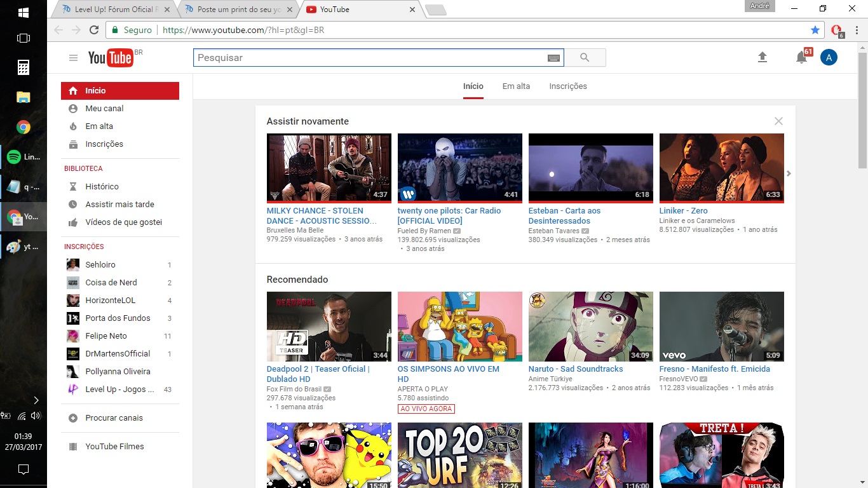Open the notifications bell with 61 badge

(803, 57)
